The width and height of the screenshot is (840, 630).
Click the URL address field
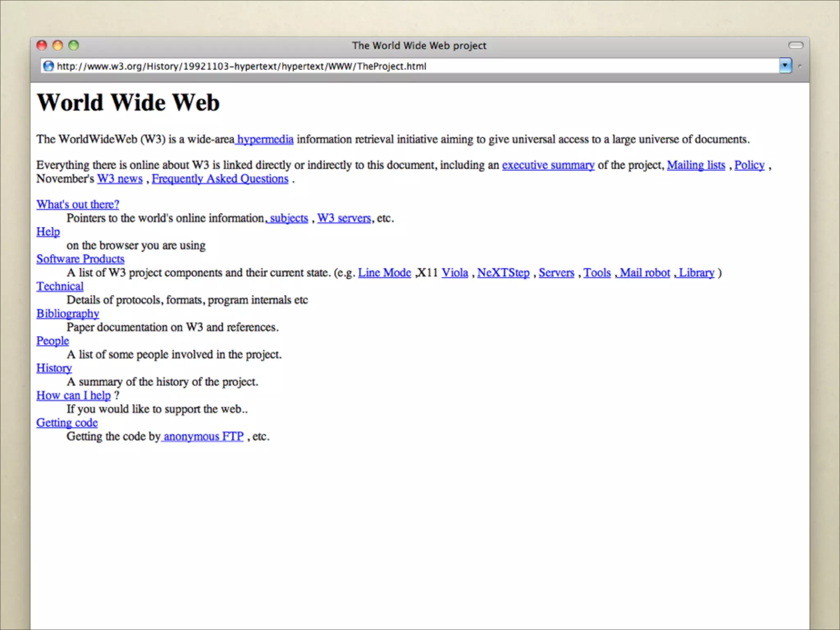[410, 66]
